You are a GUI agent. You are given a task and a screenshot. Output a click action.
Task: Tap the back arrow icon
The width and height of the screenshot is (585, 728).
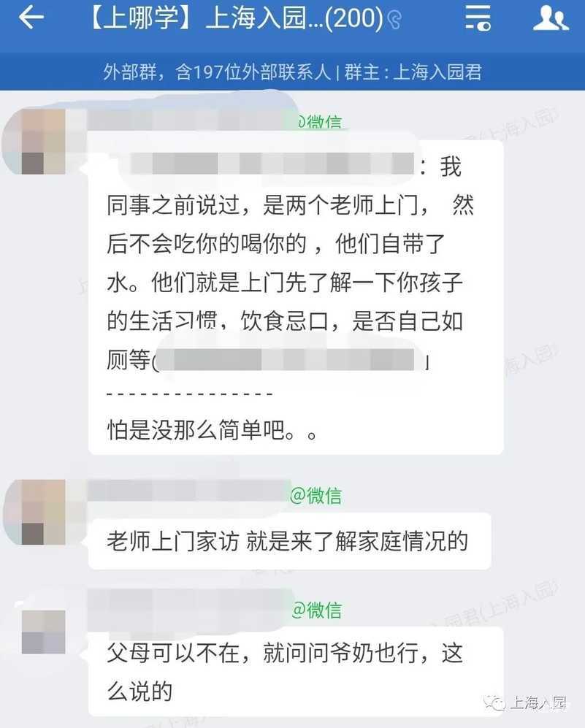tap(31, 18)
